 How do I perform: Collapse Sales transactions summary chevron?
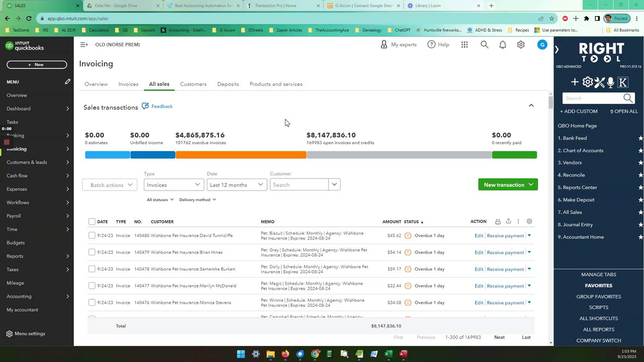(531, 106)
